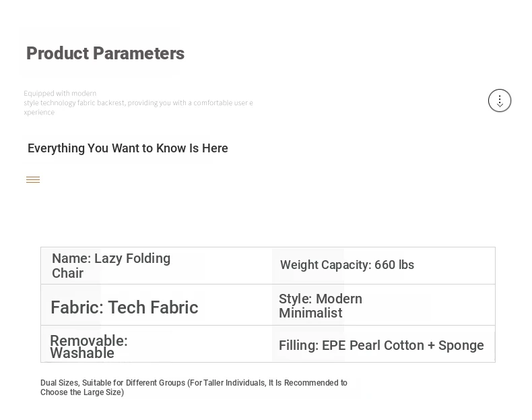The height and width of the screenshot is (420, 532).
Task: Select the 'Removable: Washable' table cell
Action: [156, 344]
